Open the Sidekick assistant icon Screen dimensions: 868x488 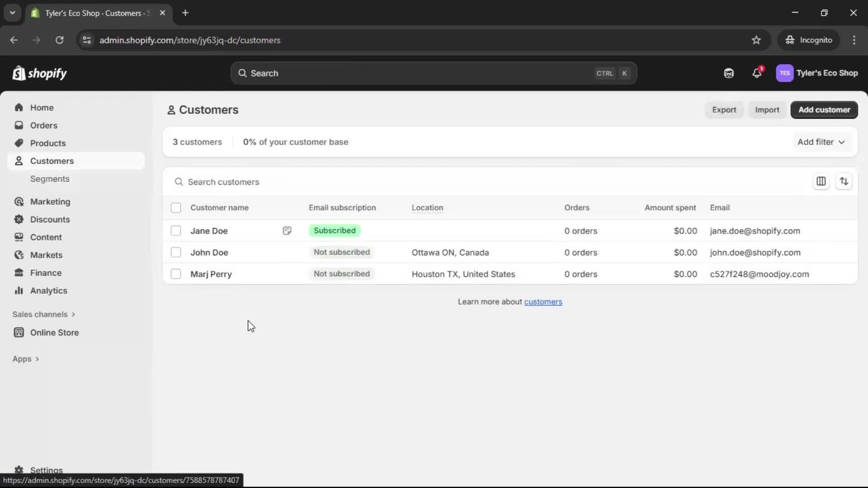[728, 73]
